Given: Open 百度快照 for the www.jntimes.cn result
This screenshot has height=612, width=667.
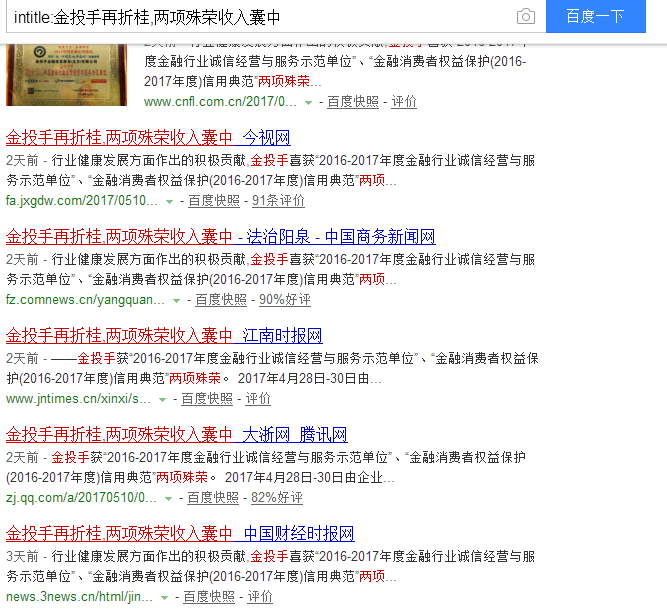Looking at the screenshot, I should coord(207,399).
